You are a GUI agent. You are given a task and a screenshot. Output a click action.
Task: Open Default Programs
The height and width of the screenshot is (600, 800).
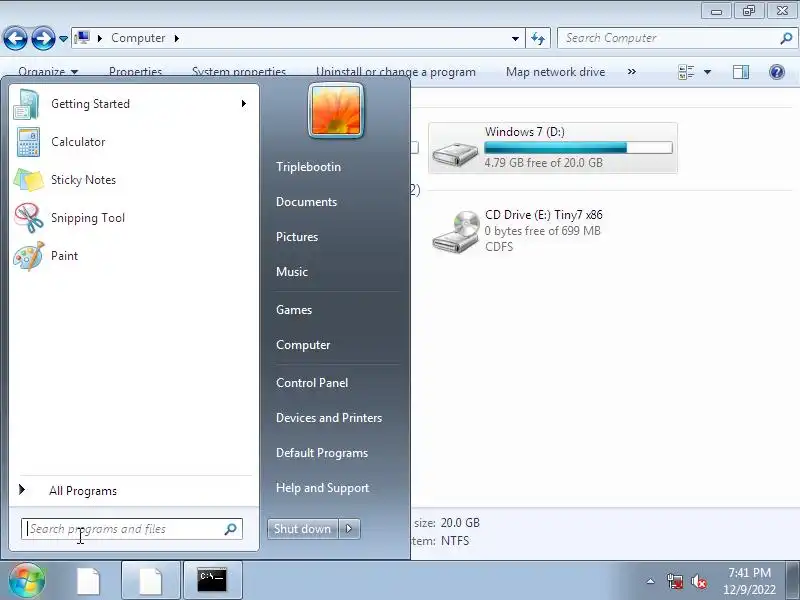point(321,453)
